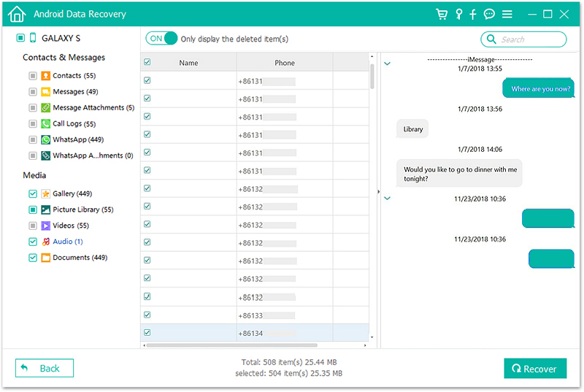584x392 pixels.
Task: Open the feedback chat bubble icon
Action: coord(489,14)
